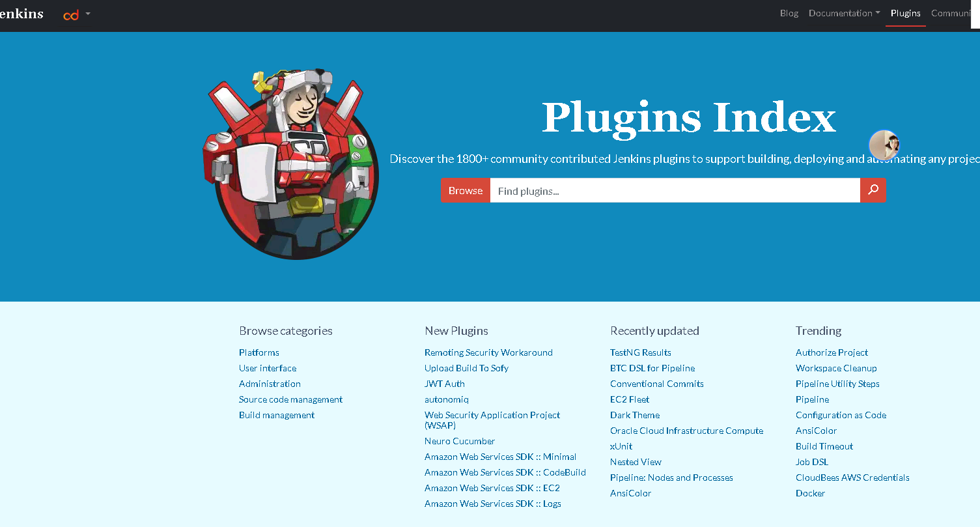Image resolution: width=980 pixels, height=527 pixels.
Task: Click the 'Discover the 1800+ community' tagline
Action: [684, 159]
